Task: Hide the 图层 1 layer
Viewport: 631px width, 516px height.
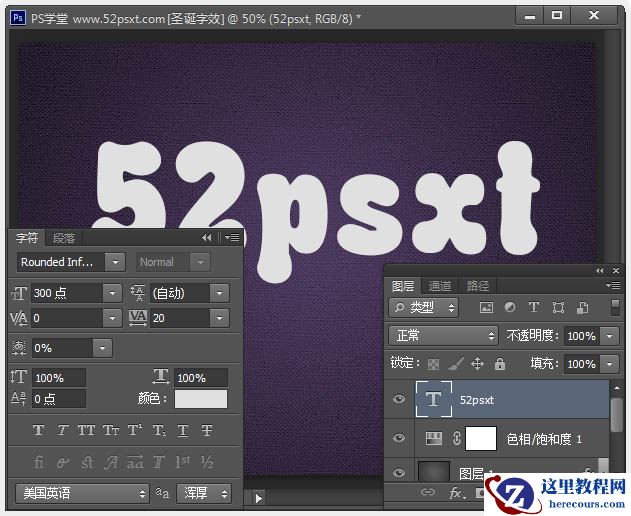Action: click(x=399, y=473)
